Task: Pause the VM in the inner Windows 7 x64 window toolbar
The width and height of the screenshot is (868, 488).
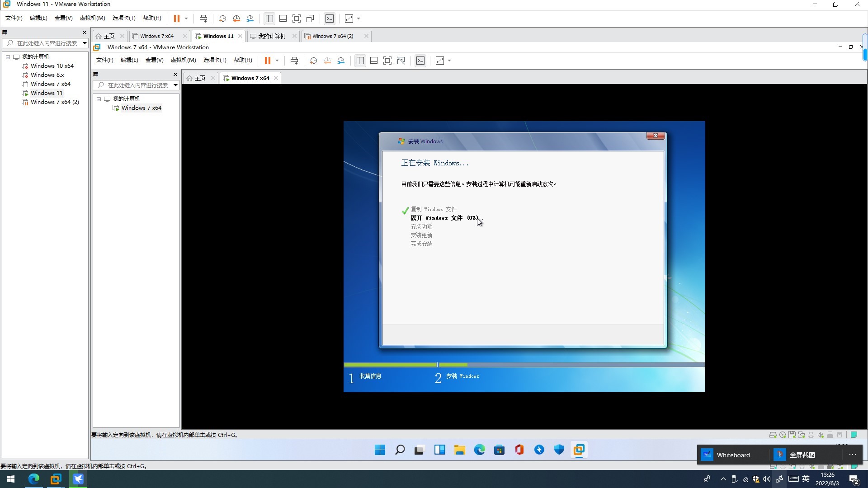Action: pos(268,61)
